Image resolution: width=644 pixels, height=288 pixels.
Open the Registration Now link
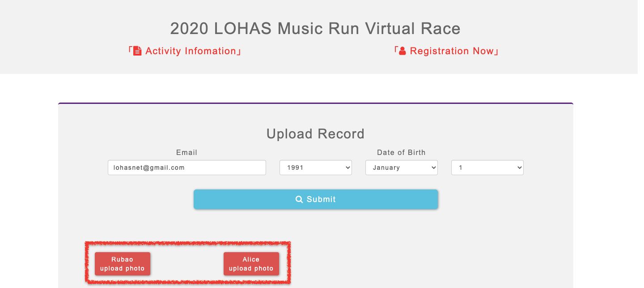[x=446, y=51]
